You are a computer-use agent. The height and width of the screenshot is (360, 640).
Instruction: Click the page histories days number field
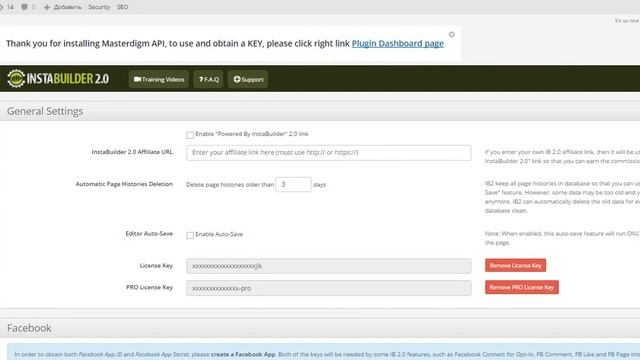pos(293,184)
